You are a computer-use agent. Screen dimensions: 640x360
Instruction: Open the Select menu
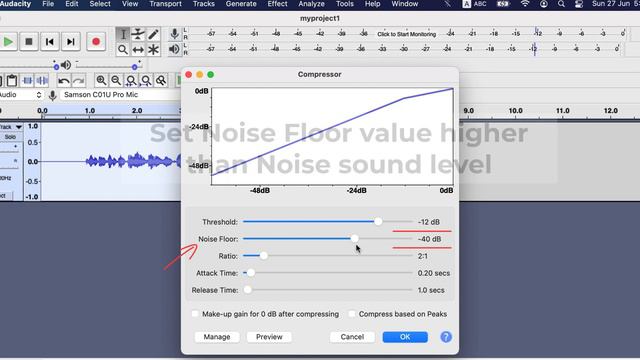click(x=100, y=4)
